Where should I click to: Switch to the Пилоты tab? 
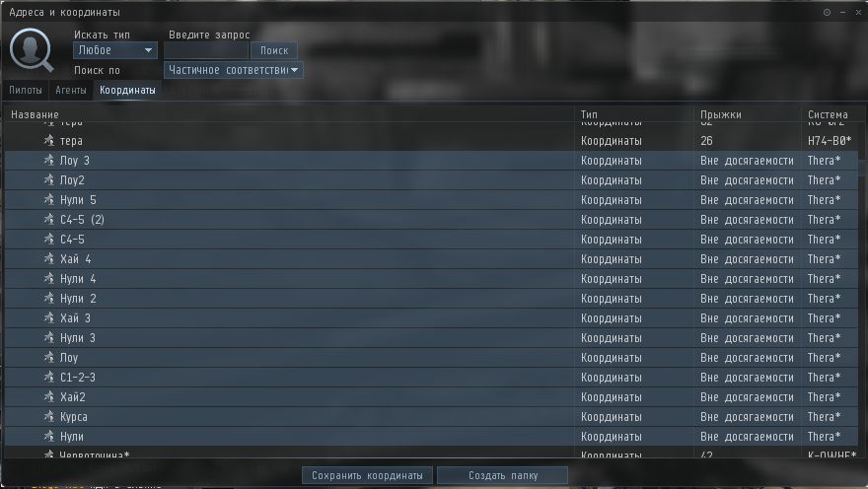click(x=26, y=90)
